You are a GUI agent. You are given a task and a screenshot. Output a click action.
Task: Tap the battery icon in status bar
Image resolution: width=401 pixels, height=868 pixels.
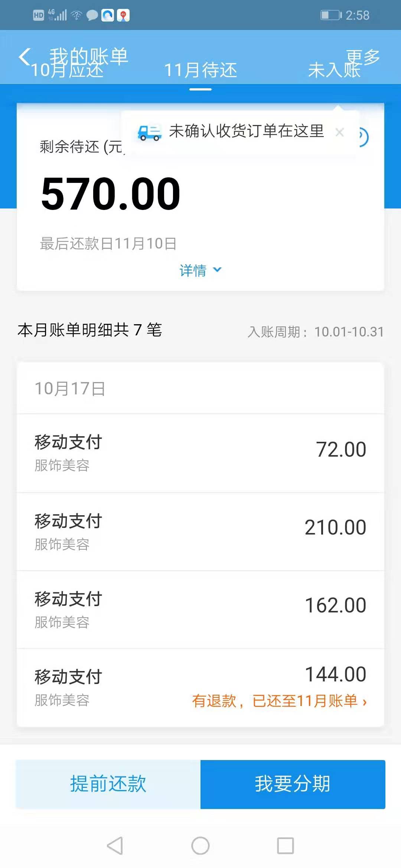330,15
